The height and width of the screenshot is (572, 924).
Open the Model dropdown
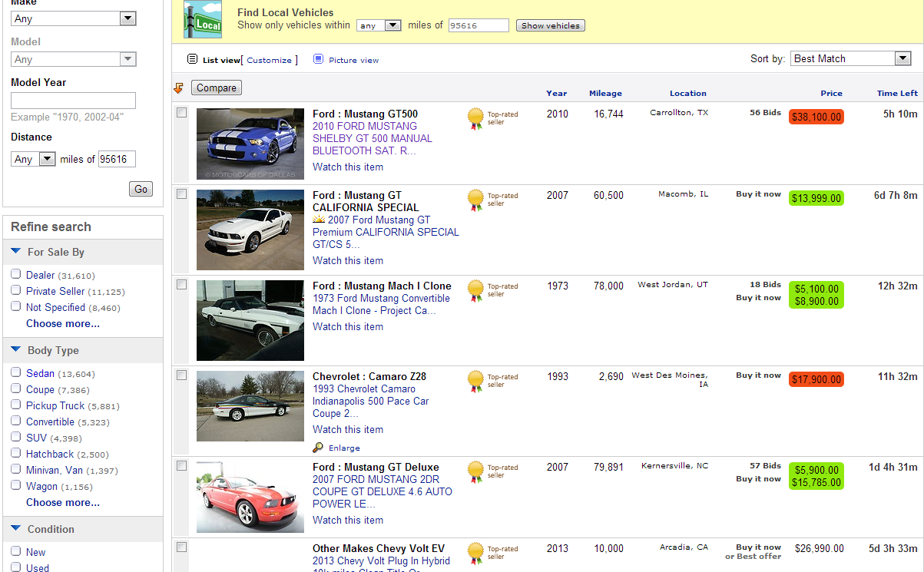point(74,59)
